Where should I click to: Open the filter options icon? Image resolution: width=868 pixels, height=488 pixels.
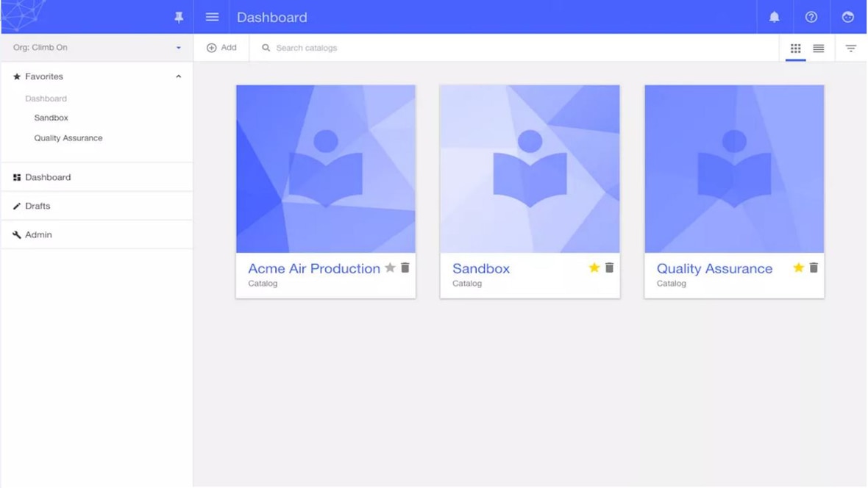click(x=850, y=49)
